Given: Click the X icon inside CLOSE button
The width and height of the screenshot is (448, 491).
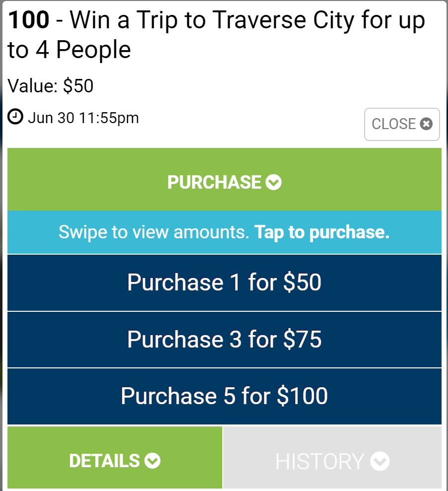Looking at the screenshot, I should 426,124.
